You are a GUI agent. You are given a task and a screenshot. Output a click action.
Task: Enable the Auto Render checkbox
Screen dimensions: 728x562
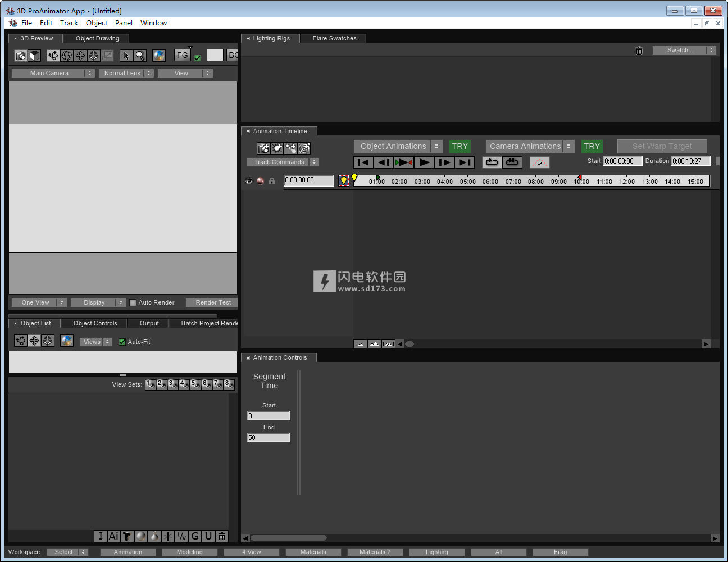pos(133,302)
